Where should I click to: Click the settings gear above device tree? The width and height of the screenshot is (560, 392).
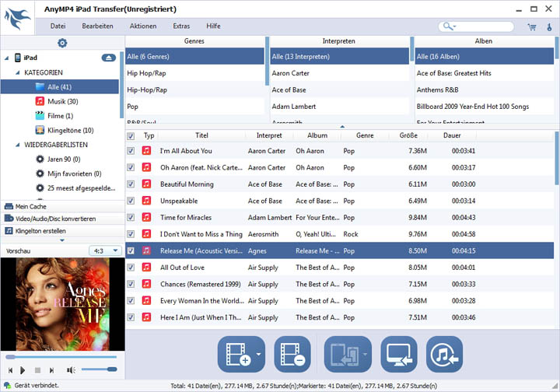pyautogui.click(x=62, y=44)
